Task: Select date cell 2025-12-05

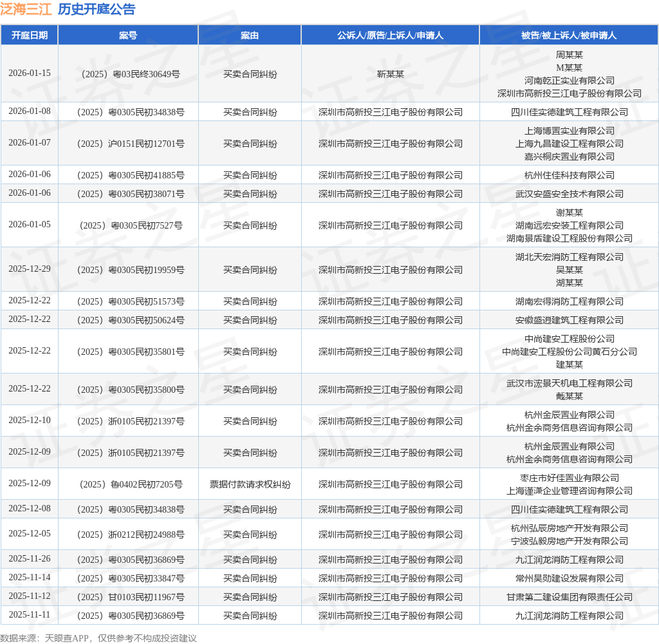Action: [30, 533]
